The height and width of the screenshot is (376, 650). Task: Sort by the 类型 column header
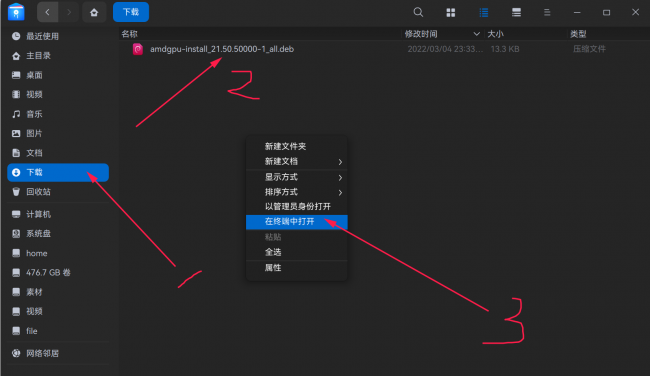click(578, 34)
